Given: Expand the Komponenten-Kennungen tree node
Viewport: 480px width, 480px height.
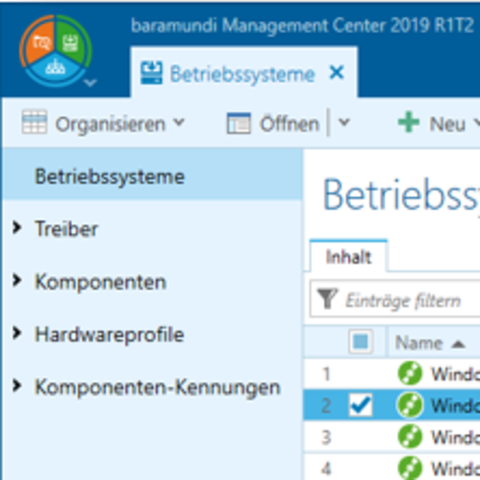Looking at the screenshot, I should (x=16, y=386).
